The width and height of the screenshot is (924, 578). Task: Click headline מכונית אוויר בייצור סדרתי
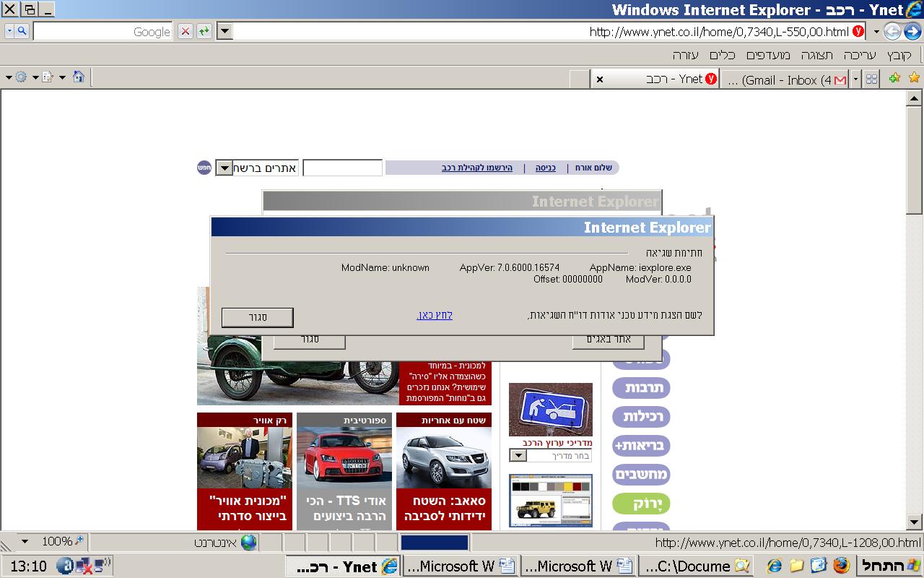248,509
